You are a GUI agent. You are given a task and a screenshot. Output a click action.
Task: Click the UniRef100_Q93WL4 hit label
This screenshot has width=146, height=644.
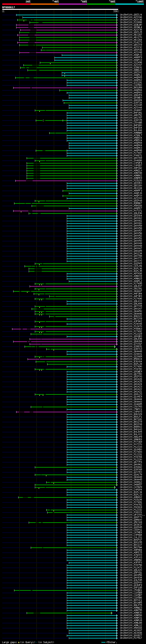pyautogui.click(x=131, y=27)
